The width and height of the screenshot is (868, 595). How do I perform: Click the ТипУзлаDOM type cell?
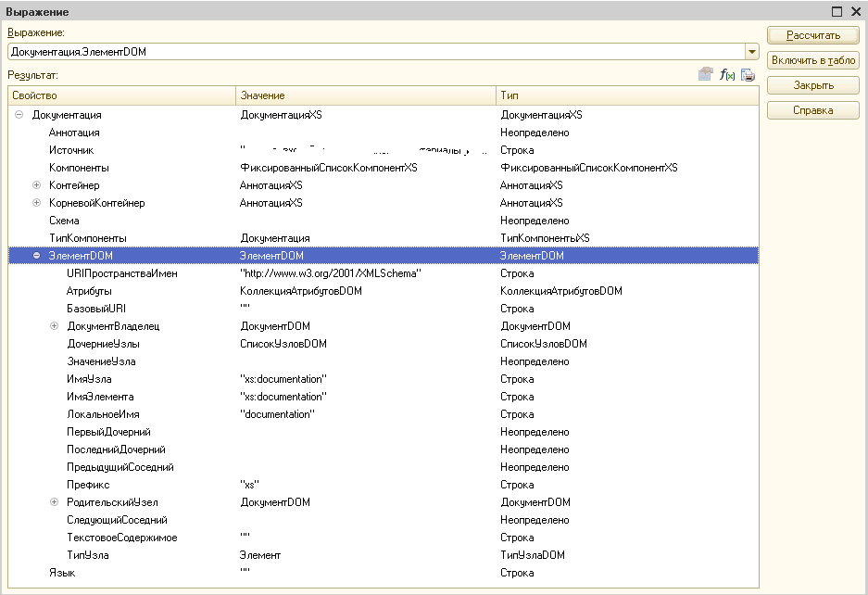point(533,555)
